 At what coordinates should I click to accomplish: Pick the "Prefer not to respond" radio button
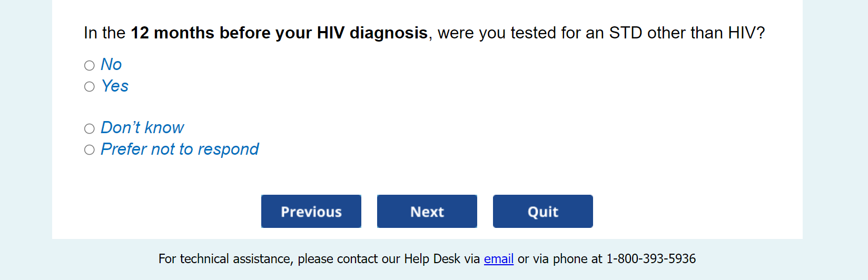[x=90, y=150]
